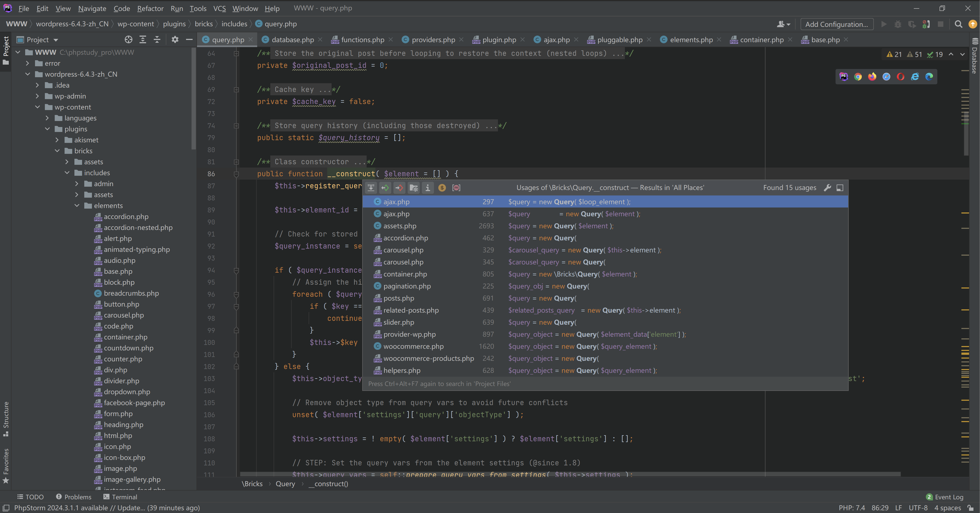Hide the Project tool window

(x=189, y=40)
